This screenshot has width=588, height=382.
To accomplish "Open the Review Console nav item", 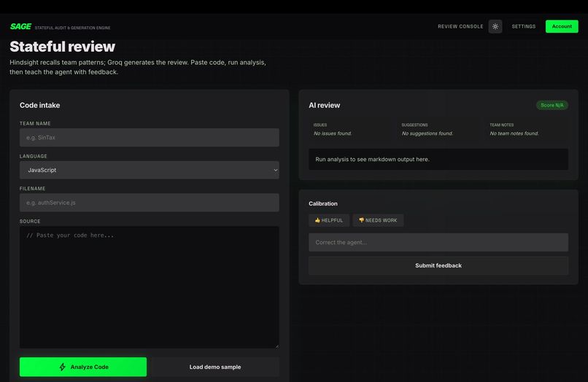I will (x=460, y=26).
